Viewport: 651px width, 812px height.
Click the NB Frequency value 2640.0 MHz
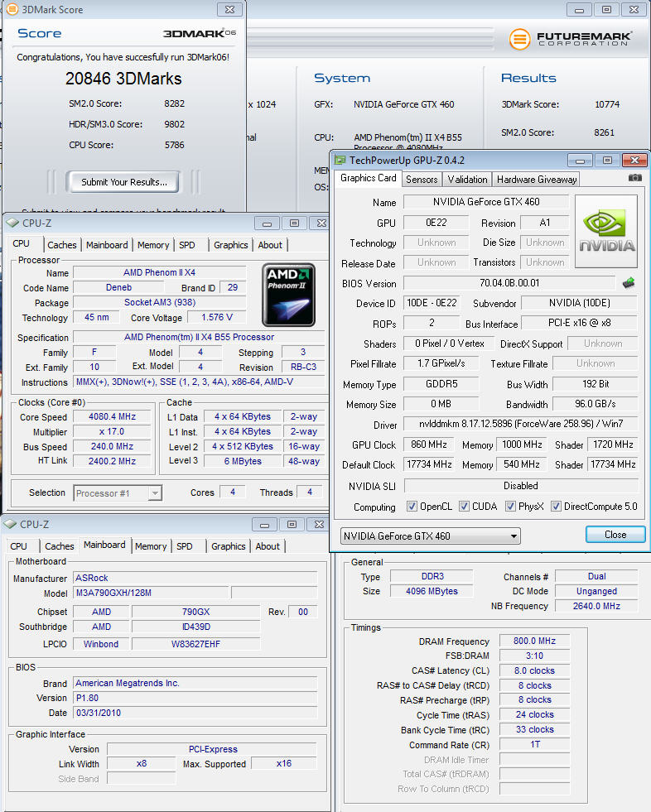(596, 606)
